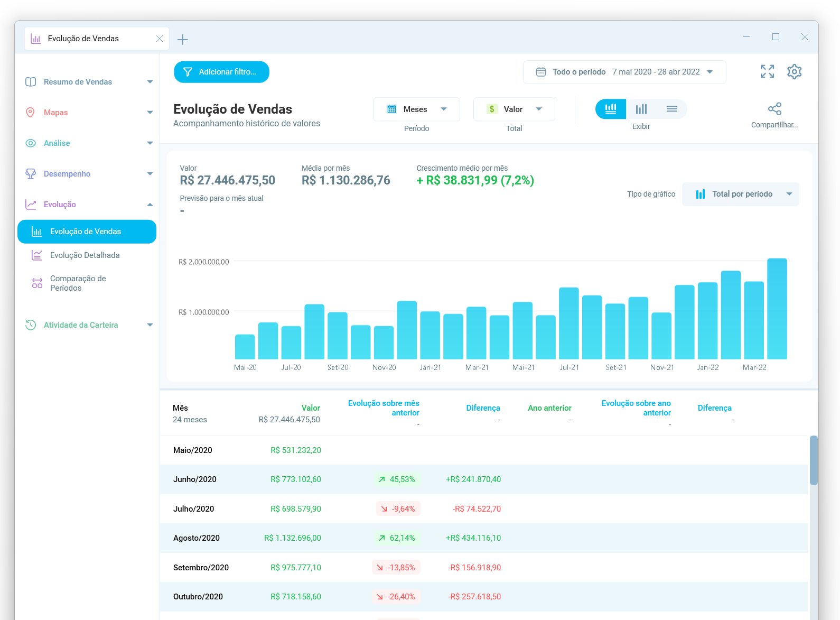This screenshot has height=620, width=840.
Task: Click the Evolução Detalhada chart icon
Action: pyautogui.click(x=37, y=255)
